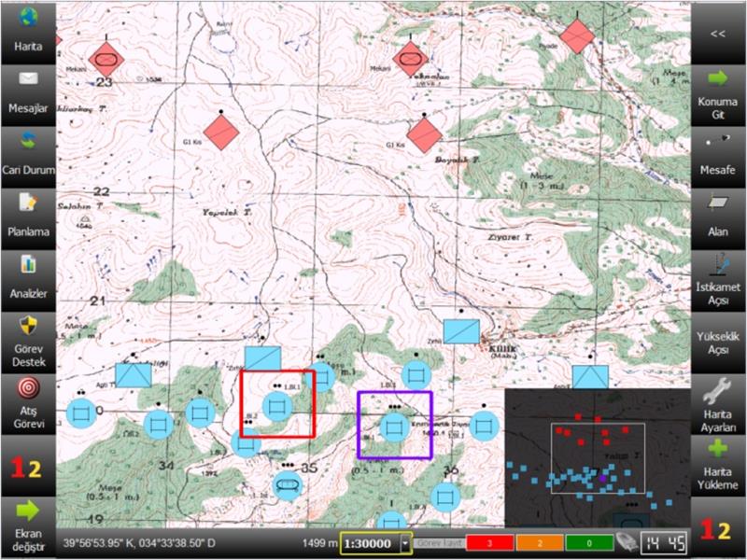
Task: Select Atış Görevi target icon
Action: (28, 402)
